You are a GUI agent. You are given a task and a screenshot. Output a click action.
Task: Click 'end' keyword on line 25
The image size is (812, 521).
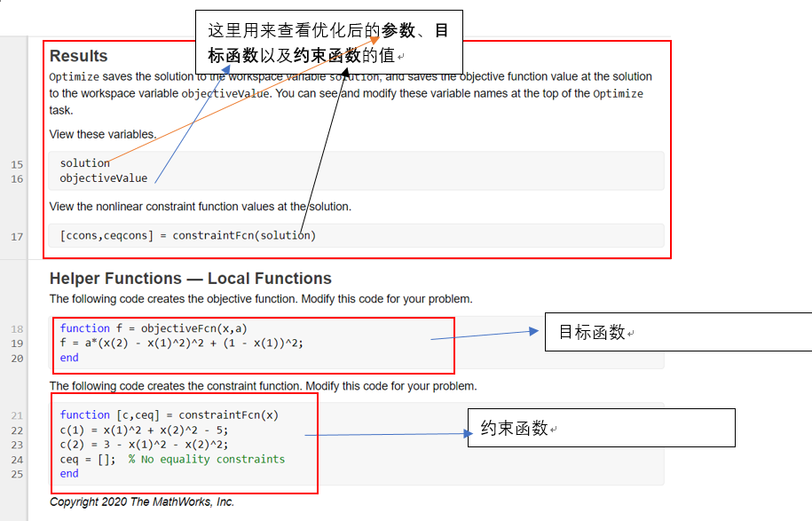69,474
